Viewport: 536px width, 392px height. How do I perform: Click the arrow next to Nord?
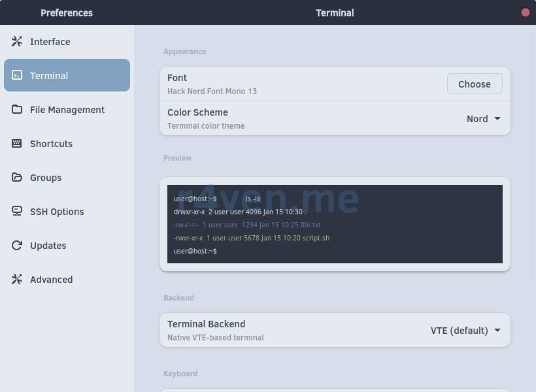(x=497, y=119)
